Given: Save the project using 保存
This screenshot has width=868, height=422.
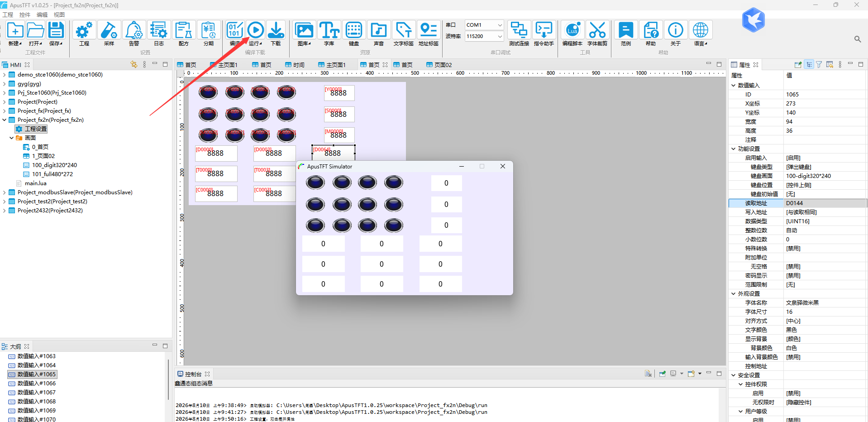Looking at the screenshot, I should click(56, 34).
